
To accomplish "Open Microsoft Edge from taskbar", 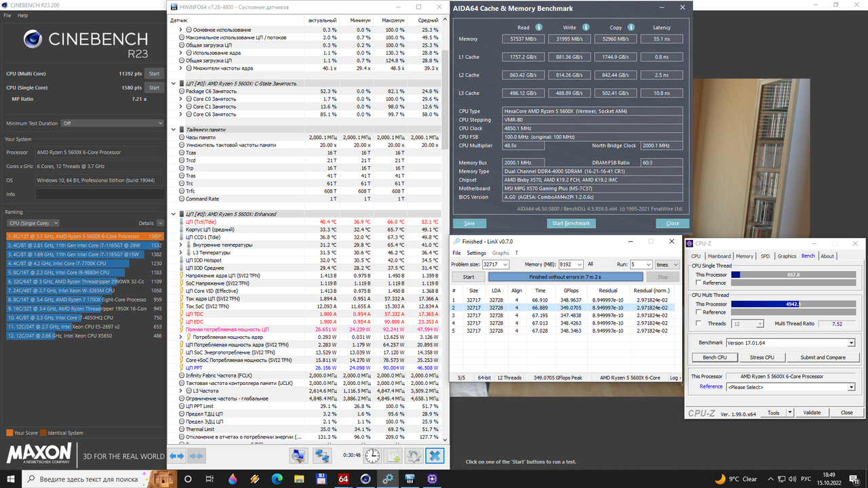I will pyautogui.click(x=277, y=479).
